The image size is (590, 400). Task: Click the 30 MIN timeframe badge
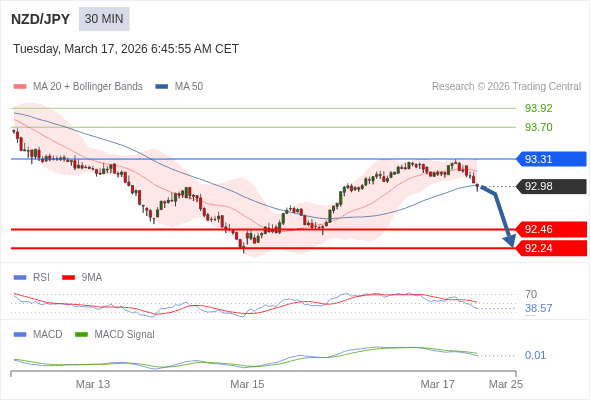(x=104, y=19)
